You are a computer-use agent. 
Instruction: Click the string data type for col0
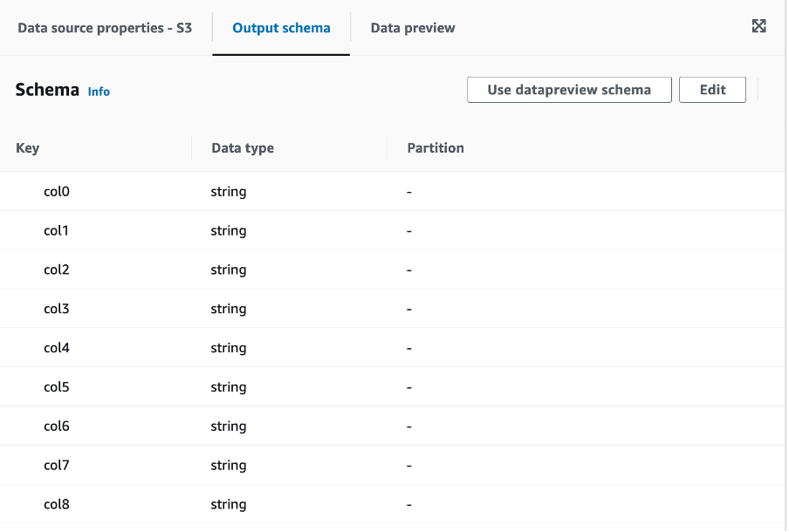pyautogui.click(x=229, y=192)
